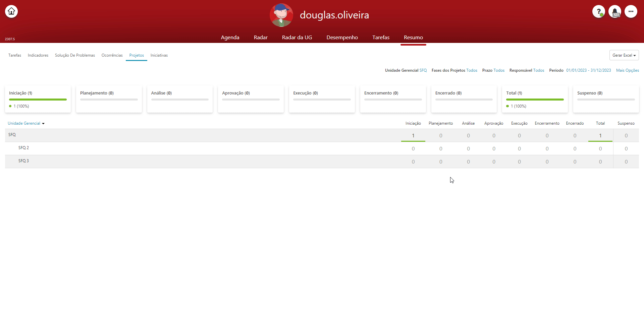Screen dimensions: 644x314
Task: Click the Análise column header
Action: [468, 123]
